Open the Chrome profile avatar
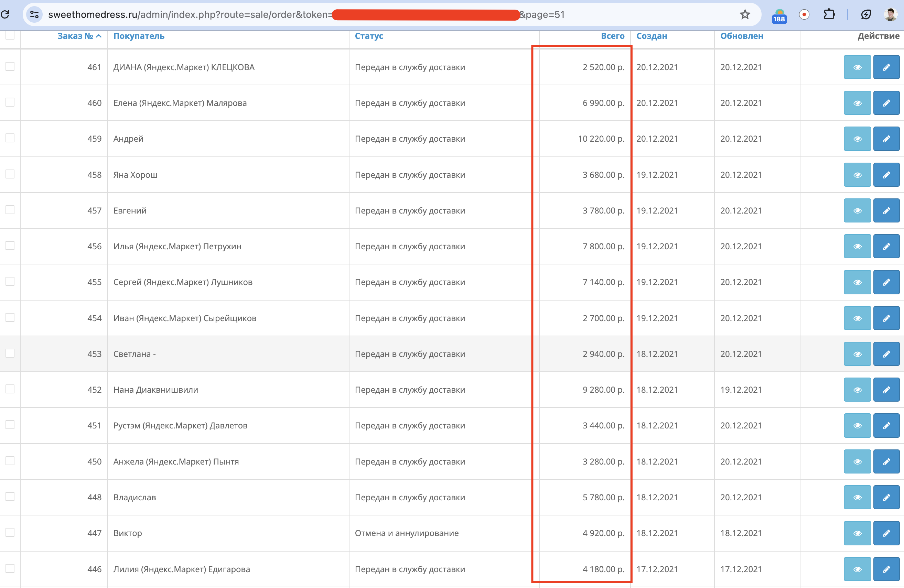This screenshot has height=588, width=904. 890,14
